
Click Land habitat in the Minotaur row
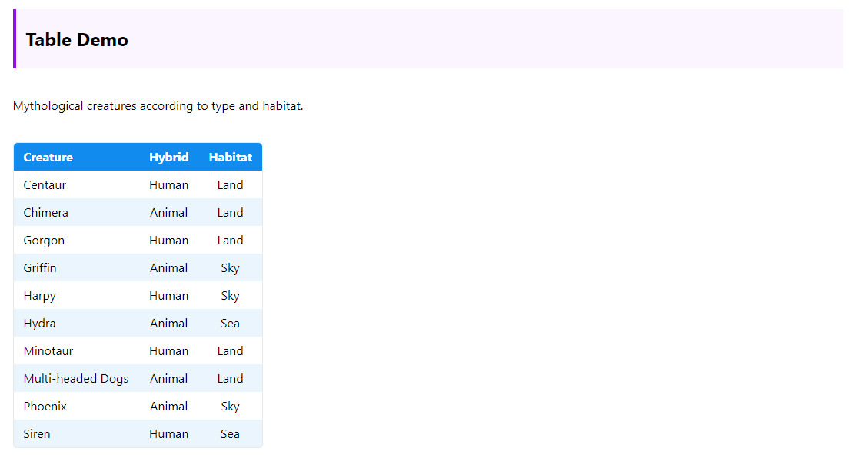point(230,351)
